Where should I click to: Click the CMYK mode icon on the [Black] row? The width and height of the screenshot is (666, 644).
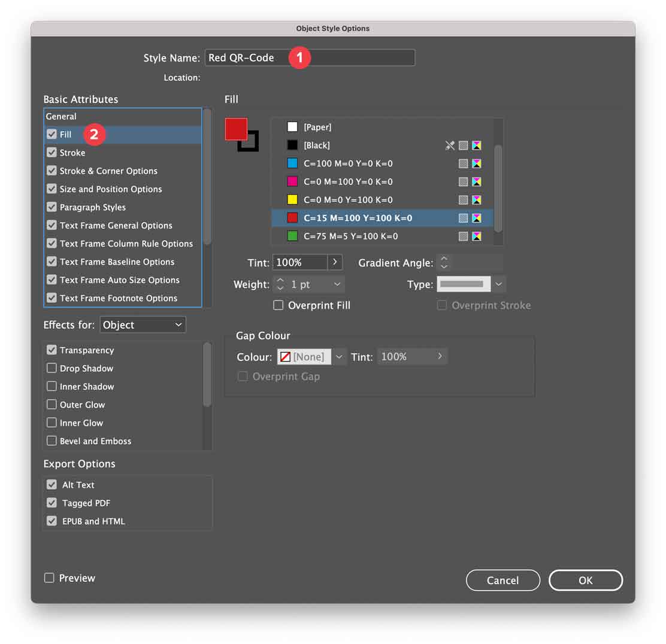477,145
